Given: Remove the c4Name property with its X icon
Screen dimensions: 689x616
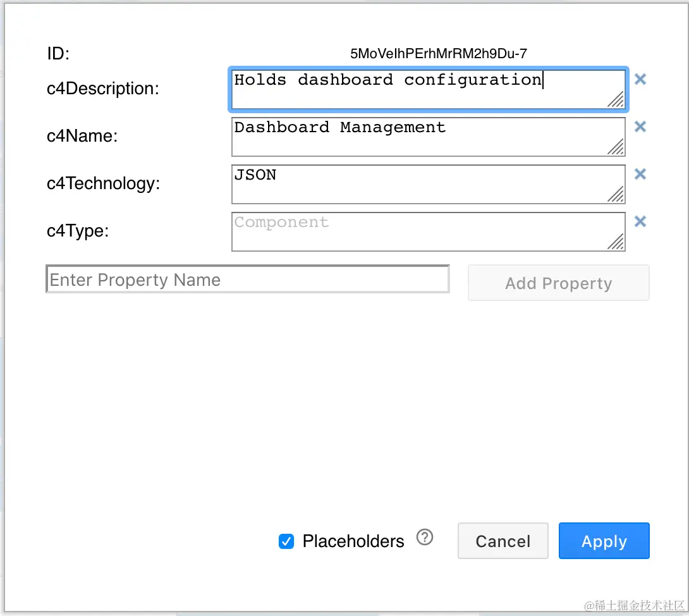Looking at the screenshot, I should [640, 126].
